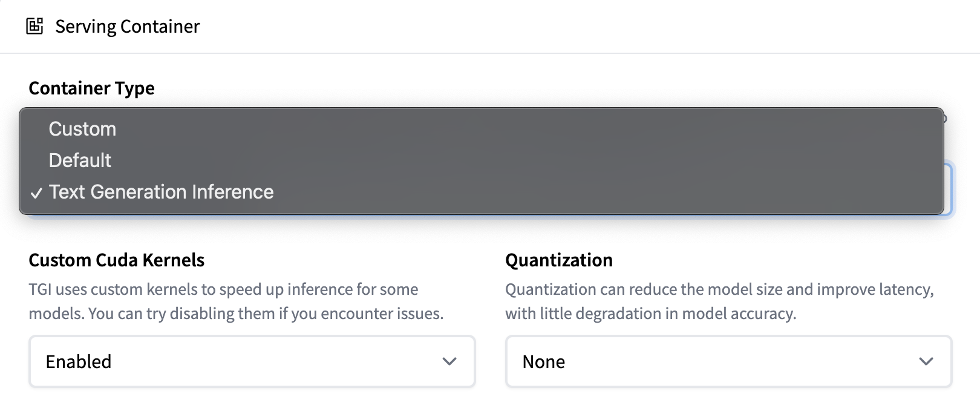Image resolution: width=980 pixels, height=402 pixels.
Task: Select the Text Generation Inference option
Action: [161, 192]
